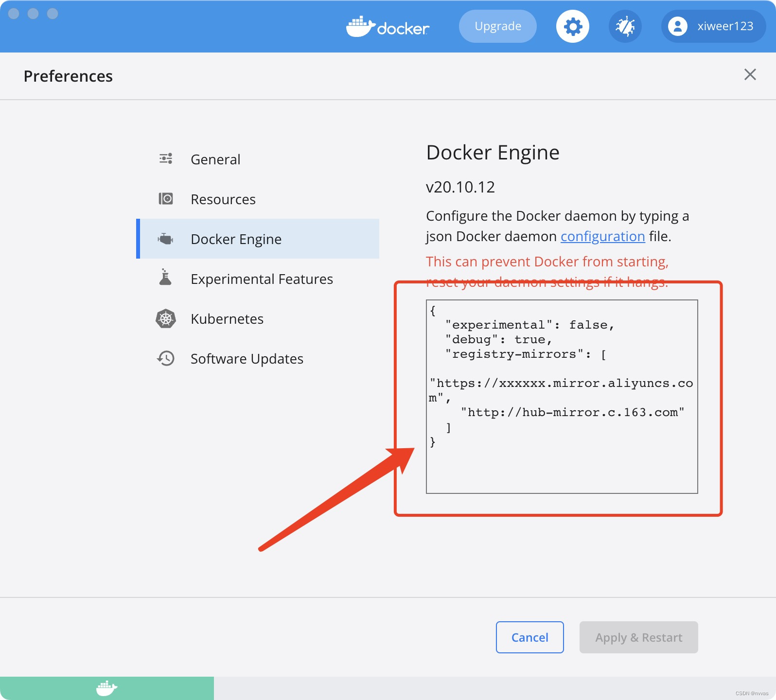Click the macOS red close window dot
The width and height of the screenshot is (776, 700).
click(14, 14)
